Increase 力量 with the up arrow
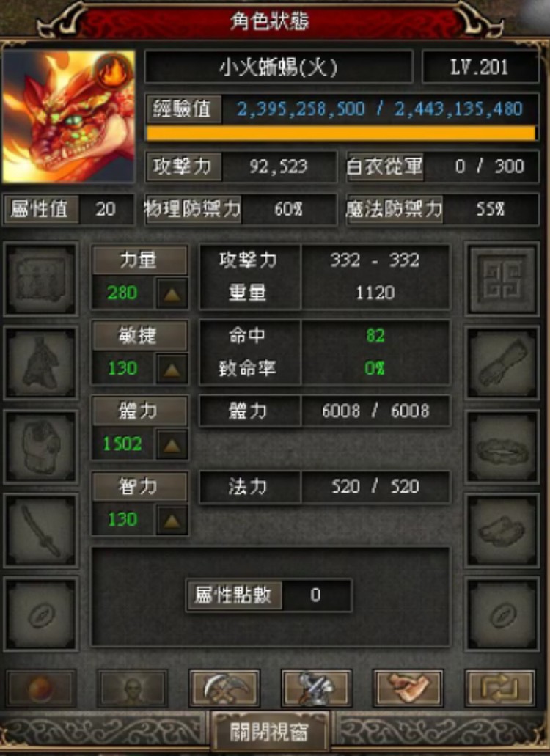550x756 pixels. point(172,293)
